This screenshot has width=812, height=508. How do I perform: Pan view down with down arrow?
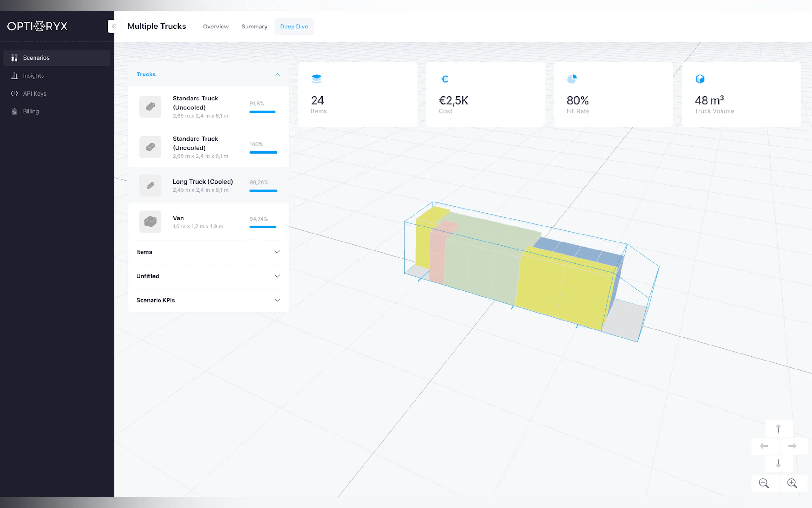pos(778,464)
